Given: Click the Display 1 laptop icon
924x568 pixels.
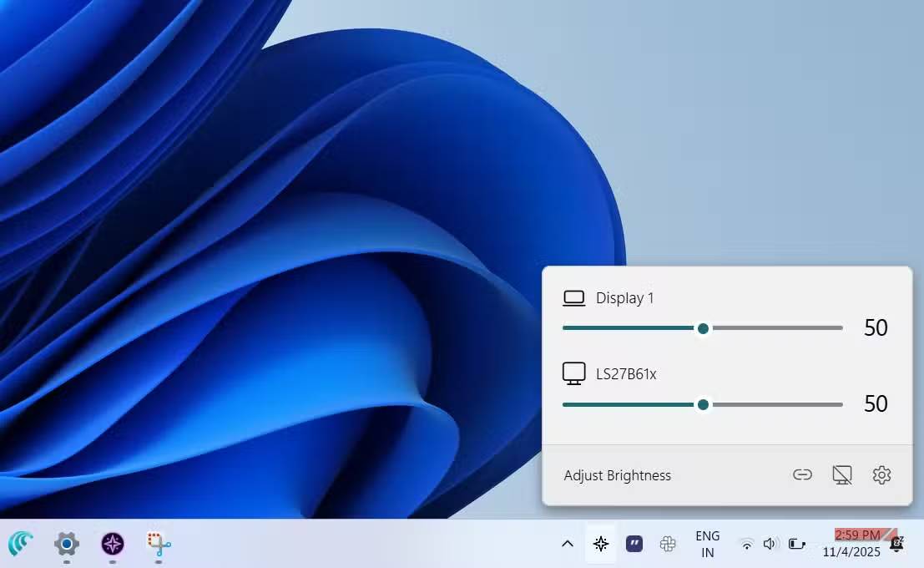Looking at the screenshot, I should (573, 297).
